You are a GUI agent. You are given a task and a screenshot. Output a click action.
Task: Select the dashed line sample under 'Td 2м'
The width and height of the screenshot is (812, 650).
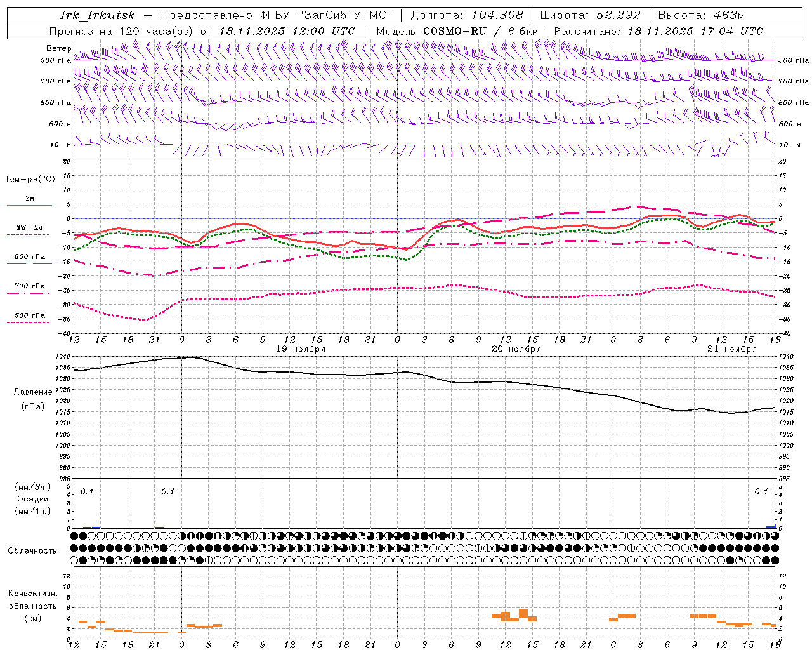29,235
